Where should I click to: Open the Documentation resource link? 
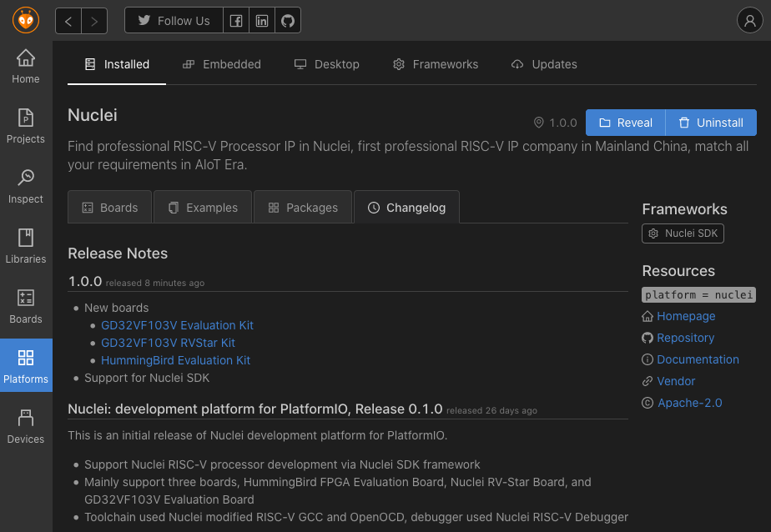pyautogui.click(x=698, y=359)
